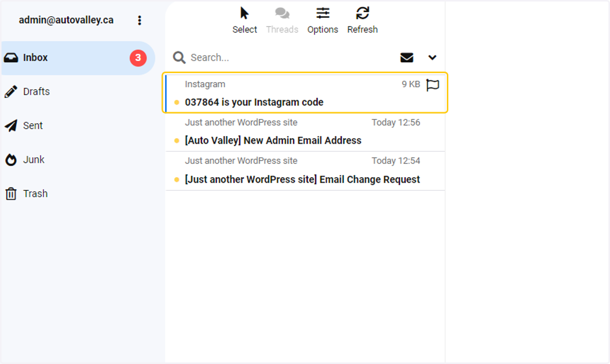Open the Trash folder
Screen dimensions: 610x364
tap(78, 194)
